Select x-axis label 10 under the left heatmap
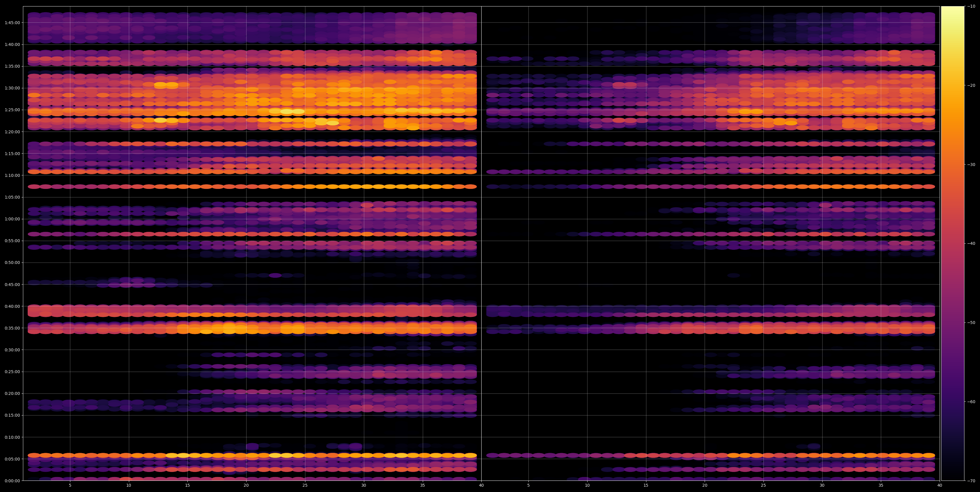This screenshot has height=492, width=980. pos(129,486)
